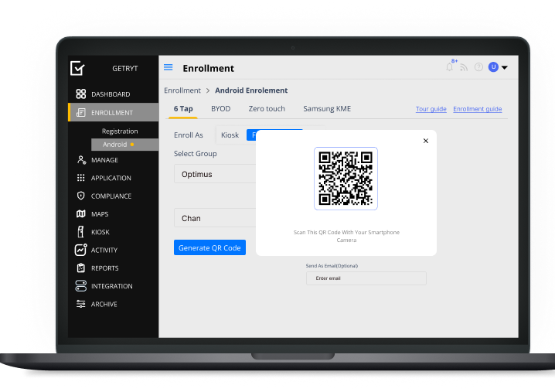The width and height of the screenshot is (555, 392).
Task: Click the Enrollment page title
Action: (x=208, y=68)
